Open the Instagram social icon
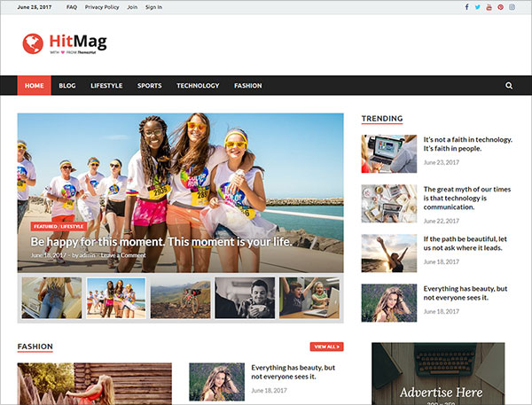The width and height of the screenshot is (532, 405). pyautogui.click(x=512, y=7)
